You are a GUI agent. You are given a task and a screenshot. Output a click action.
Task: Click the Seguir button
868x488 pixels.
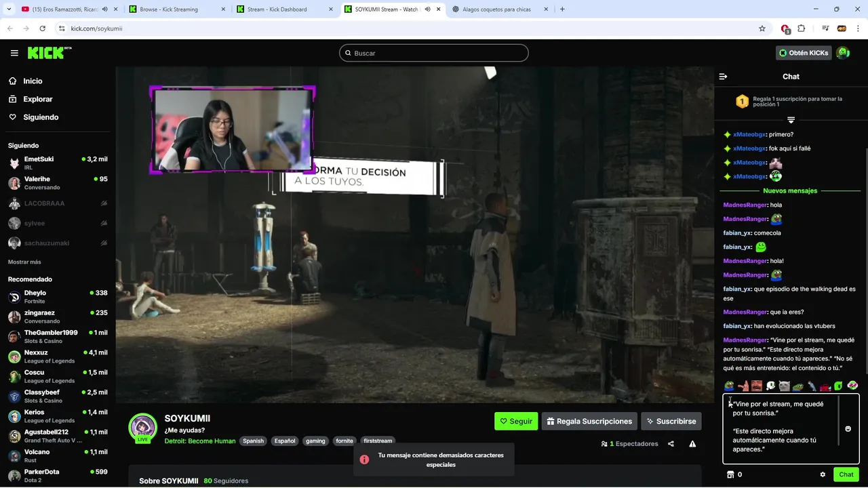coord(516,421)
